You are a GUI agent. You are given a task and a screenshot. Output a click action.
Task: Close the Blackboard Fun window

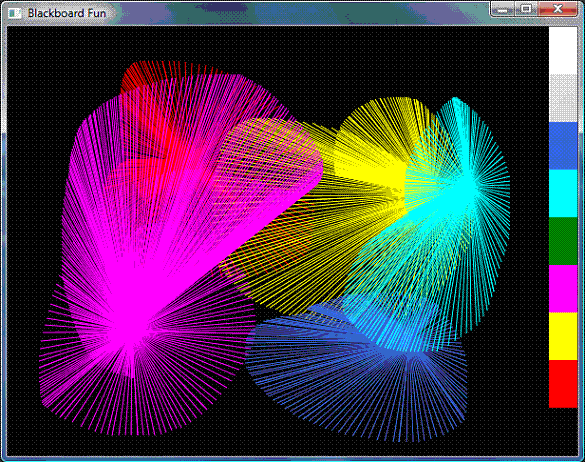click(557, 9)
